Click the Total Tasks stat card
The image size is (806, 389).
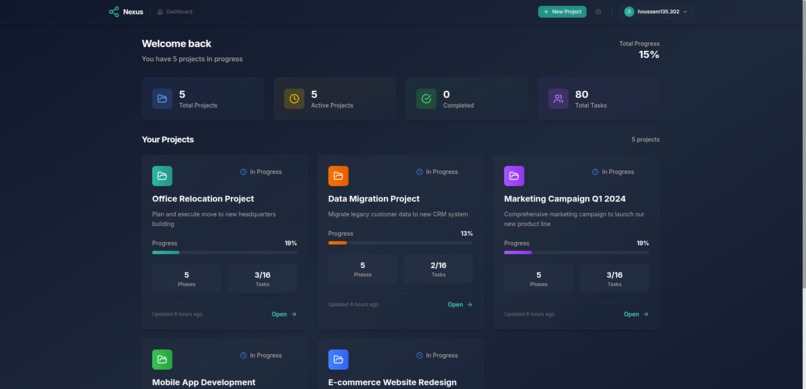tap(599, 99)
